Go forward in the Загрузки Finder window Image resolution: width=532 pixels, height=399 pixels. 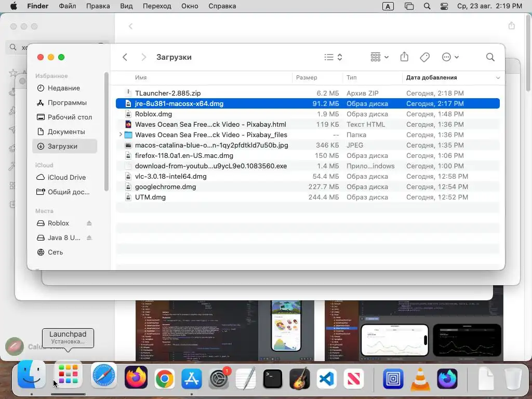click(x=144, y=57)
